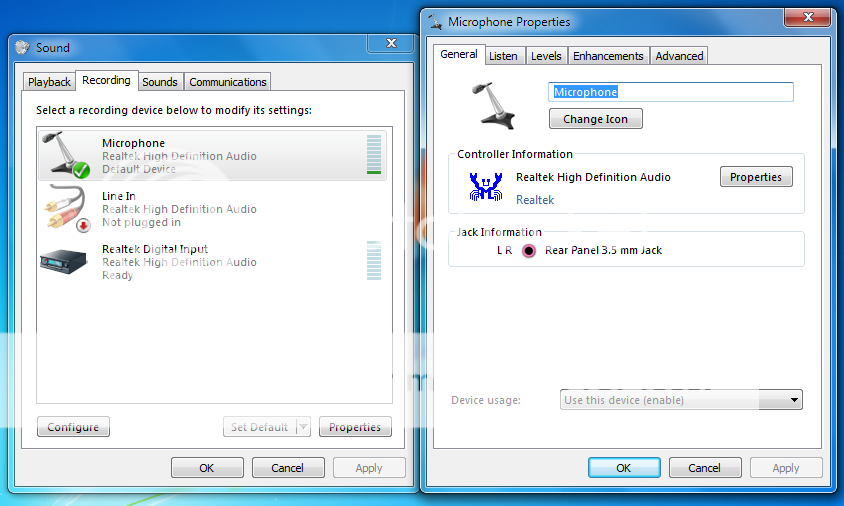Switch to the Recording tab
Image resolution: width=844 pixels, height=506 pixels.
[x=106, y=80]
